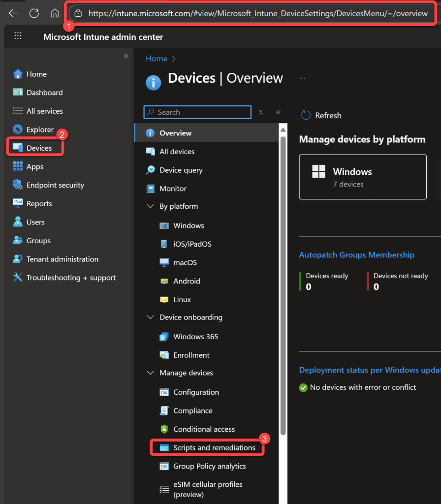Click the Conditional access lock icon
441x504 pixels.
coord(164,429)
